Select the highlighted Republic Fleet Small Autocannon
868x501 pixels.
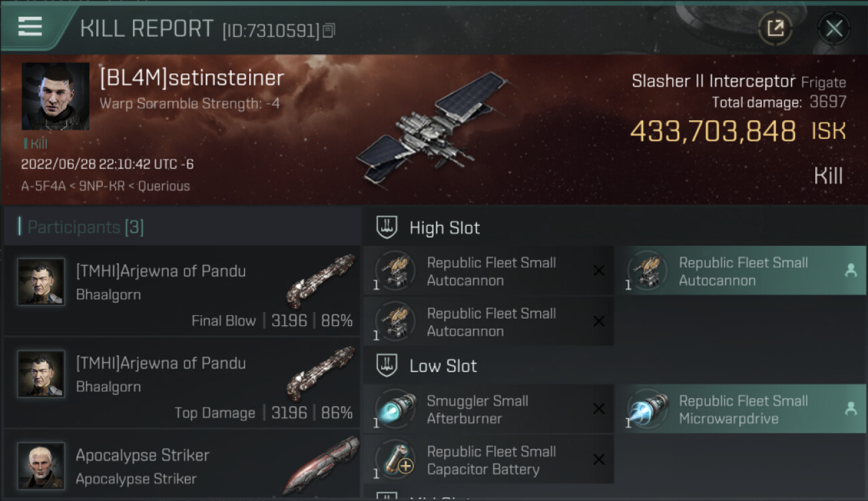tap(740, 271)
